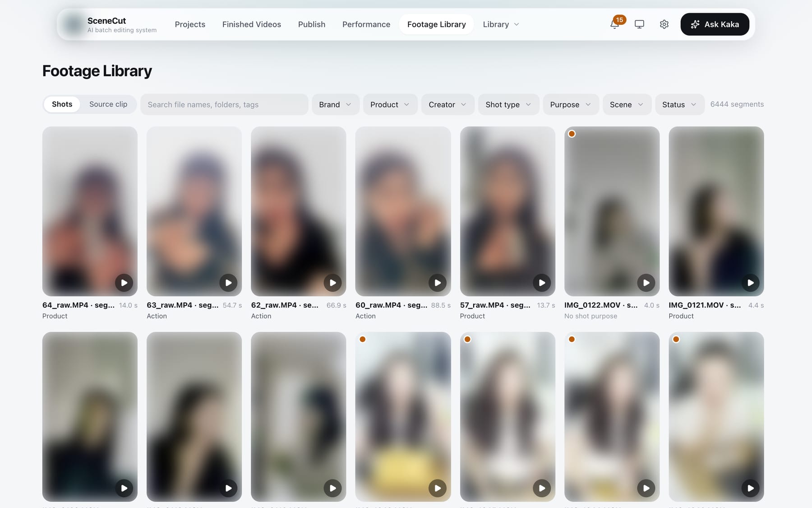Play the 57_raw.MP4 segment
The width and height of the screenshot is (812, 508).
(x=542, y=283)
